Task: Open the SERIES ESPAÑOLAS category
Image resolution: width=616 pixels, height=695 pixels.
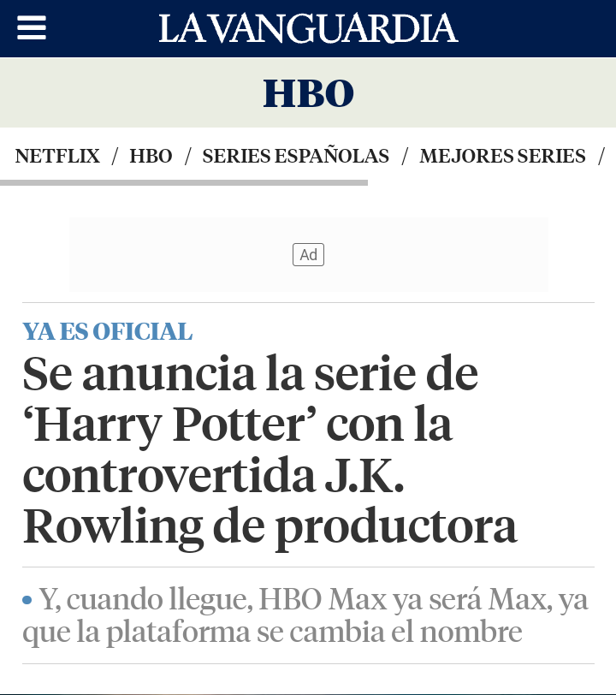Action: pyautogui.click(x=295, y=156)
